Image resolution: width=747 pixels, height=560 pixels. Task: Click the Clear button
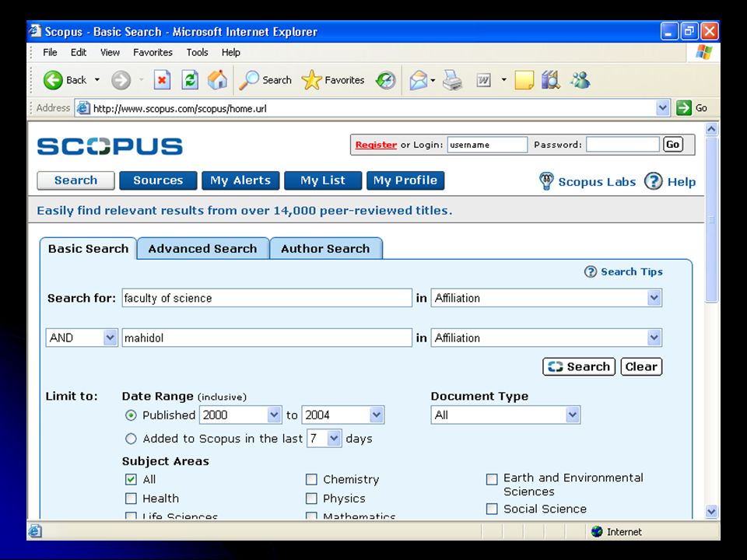pos(641,366)
